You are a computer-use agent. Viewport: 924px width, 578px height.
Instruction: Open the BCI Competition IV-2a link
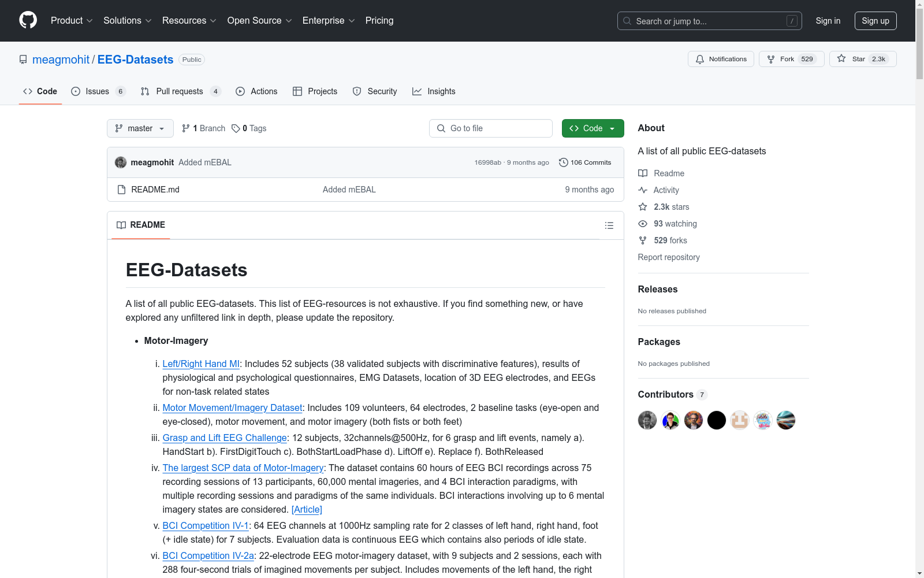pyautogui.click(x=208, y=555)
